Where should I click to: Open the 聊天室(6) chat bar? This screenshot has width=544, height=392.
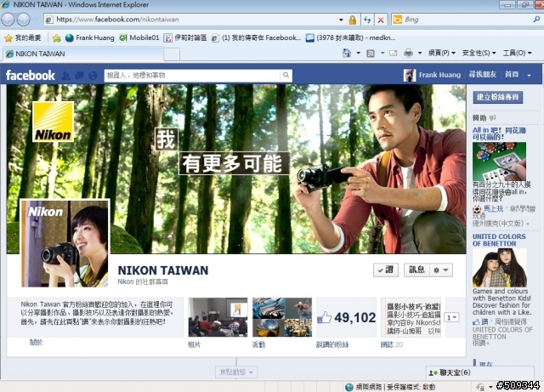(479, 372)
